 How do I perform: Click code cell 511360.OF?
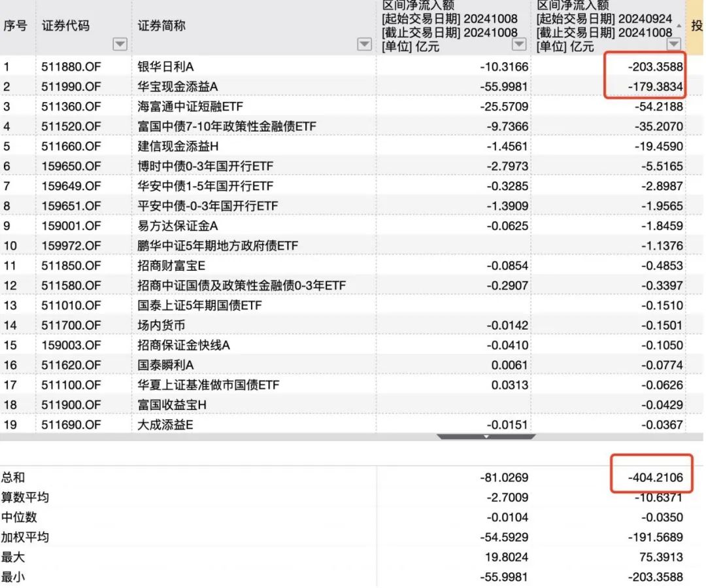(71, 107)
